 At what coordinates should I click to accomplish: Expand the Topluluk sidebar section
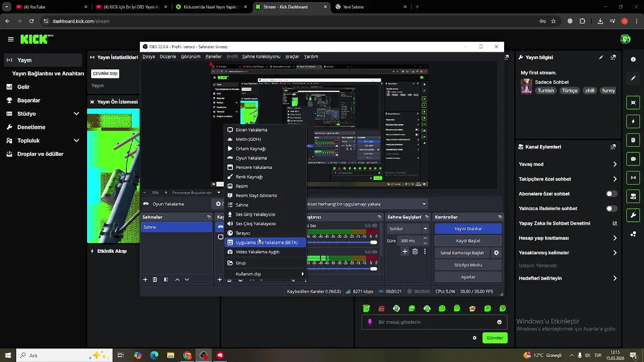76,141
